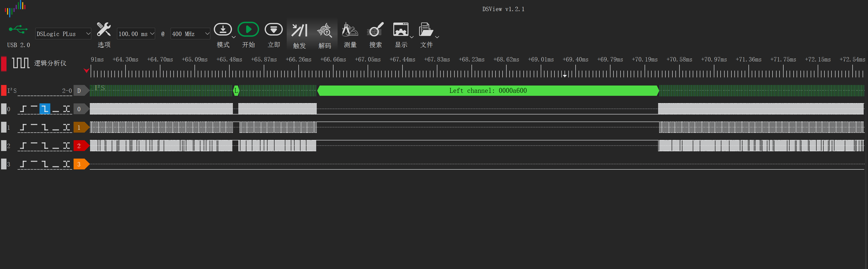This screenshot has height=269, width=868.
Task: Click the 模式 mode download icon
Action: (223, 30)
